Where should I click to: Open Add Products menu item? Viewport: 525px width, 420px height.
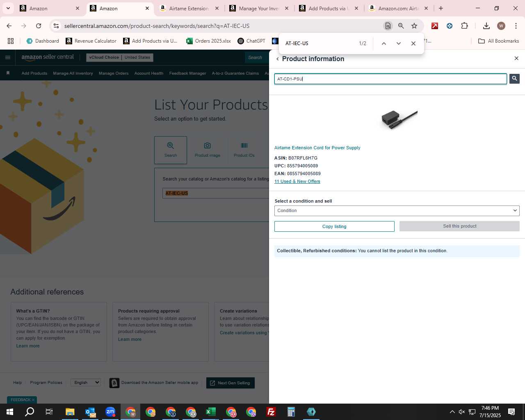[x=34, y=73]
